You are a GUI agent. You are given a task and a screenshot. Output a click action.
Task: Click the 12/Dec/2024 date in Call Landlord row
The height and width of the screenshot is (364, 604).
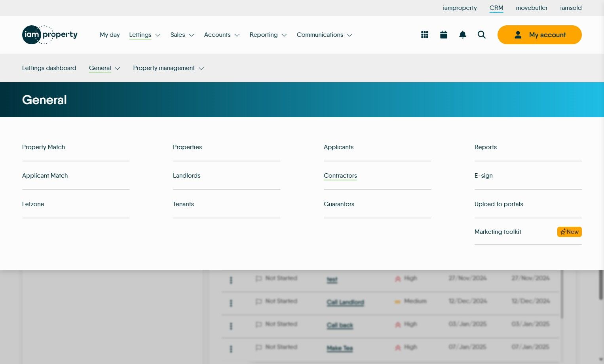point(468,301)
